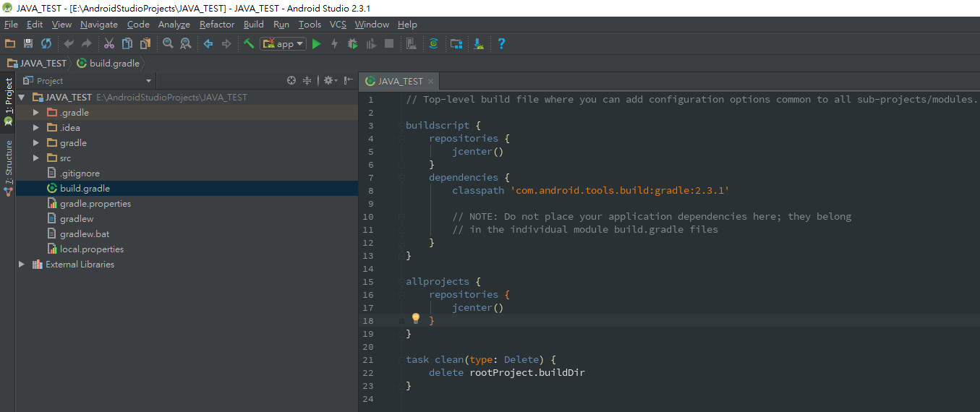Click the Stop square icon
980x412 pixels.
(x=389, y=44)
